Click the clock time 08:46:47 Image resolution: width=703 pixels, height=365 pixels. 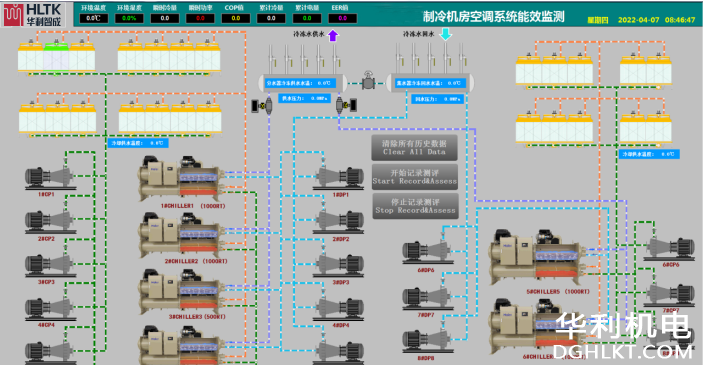(680, 20)
